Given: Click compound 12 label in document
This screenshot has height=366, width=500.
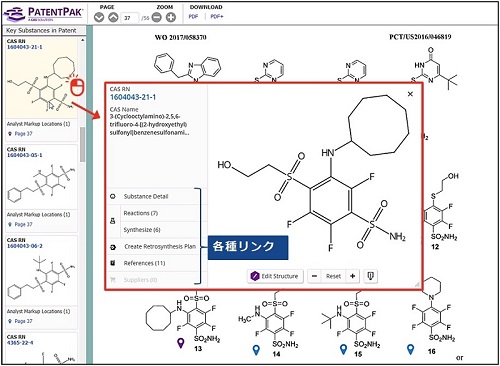Looking at the screenshot, I should click(435, 247).
